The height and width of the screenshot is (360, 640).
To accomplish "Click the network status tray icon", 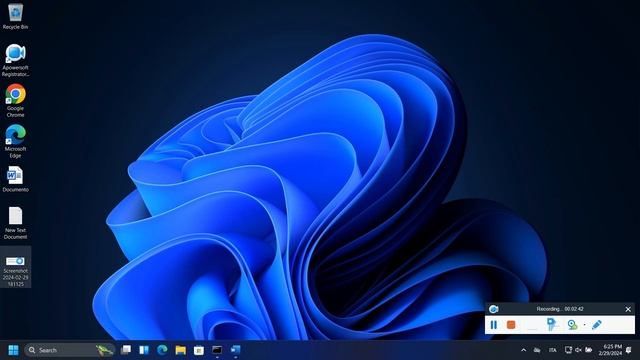I will pyautogui.click(x=568, y=350).
